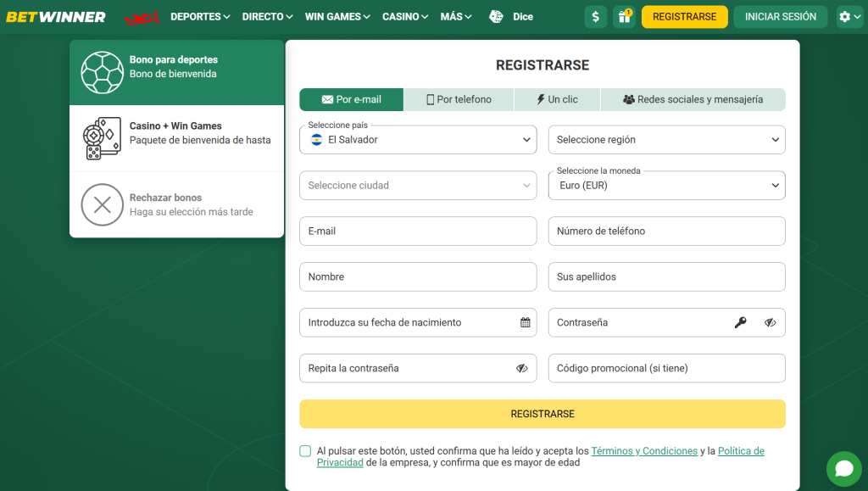
Task: Focus the E-mail input field
Action: [x=418, y=231]
